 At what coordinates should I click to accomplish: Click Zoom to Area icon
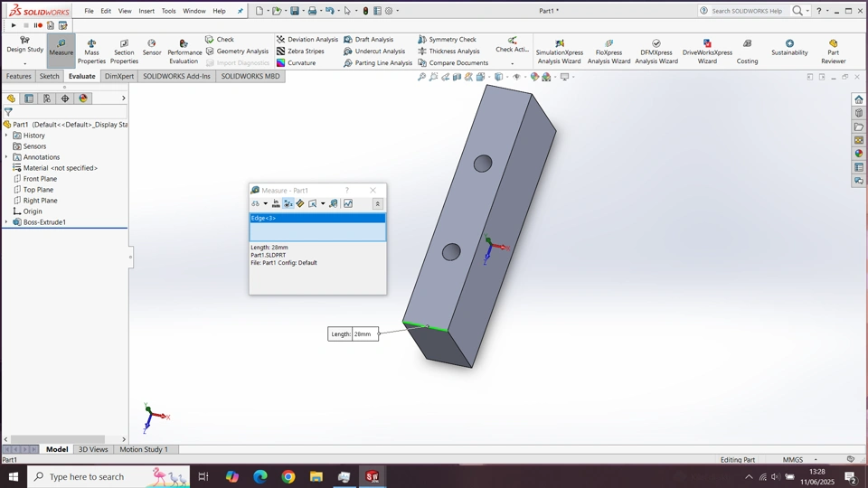point(433,77)
